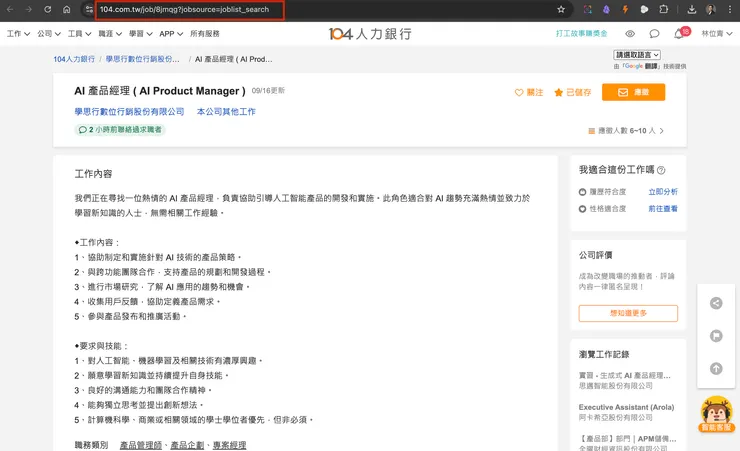This screenshot has height=451, width=740.
Task: Click the 104 人力銀行 logo
Action: point(370,33)
